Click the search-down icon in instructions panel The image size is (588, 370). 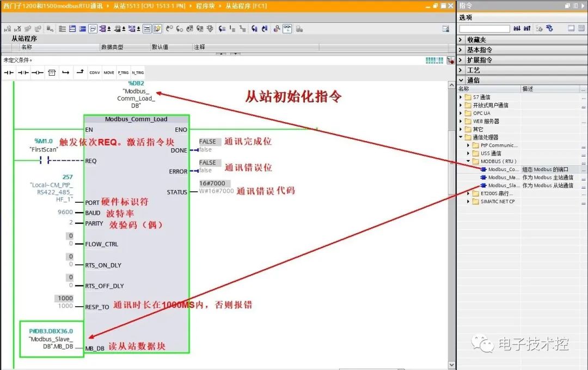pyautogui.click(x=517, y=28)
